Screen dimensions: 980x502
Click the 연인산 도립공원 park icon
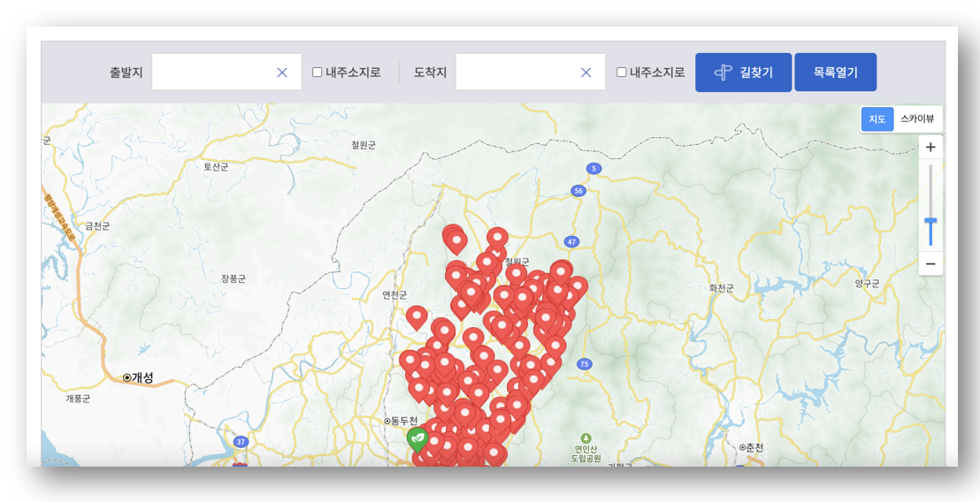586,437
